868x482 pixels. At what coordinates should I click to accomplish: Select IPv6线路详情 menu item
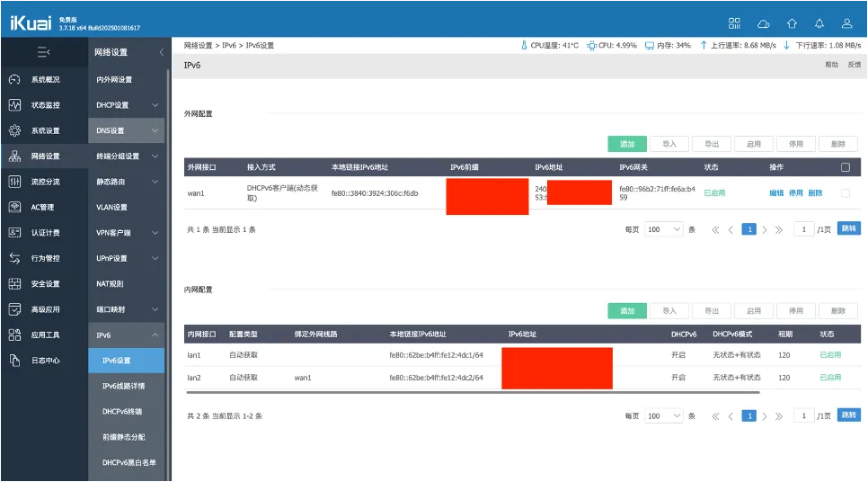126,386
